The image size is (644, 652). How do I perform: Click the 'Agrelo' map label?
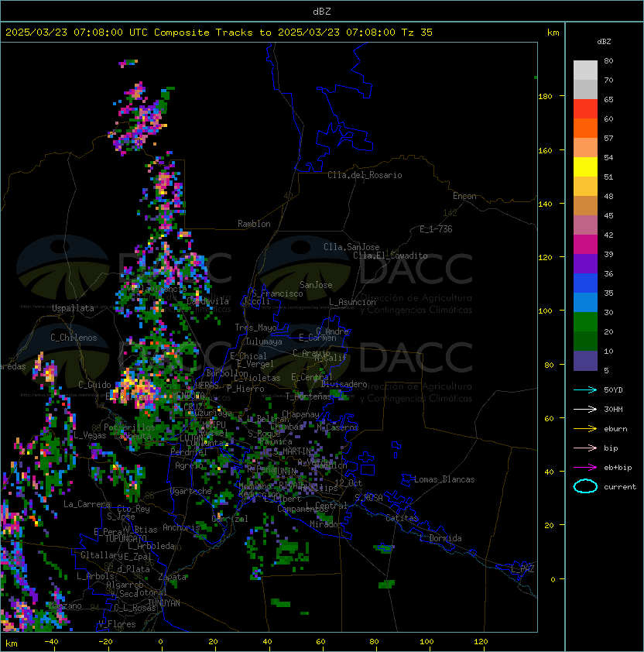pyautogui.click(x=189, y=465)
